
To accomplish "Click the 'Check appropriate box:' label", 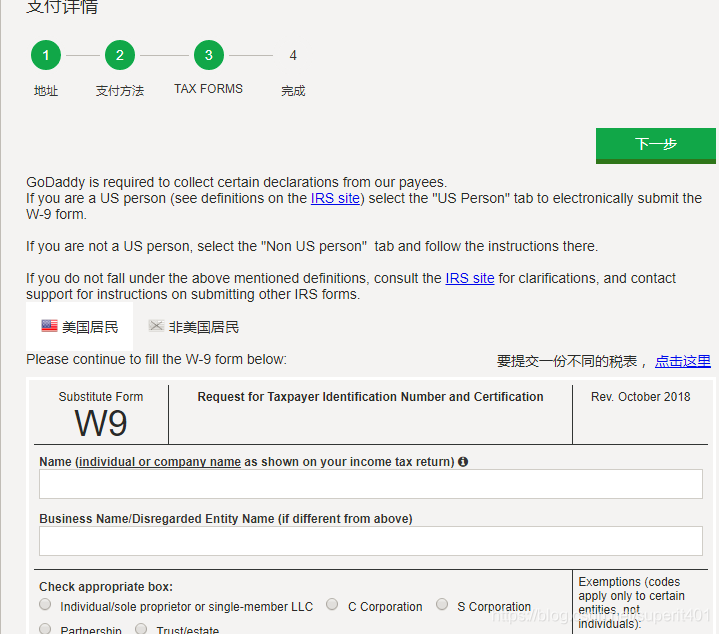I will click(106, 587).
